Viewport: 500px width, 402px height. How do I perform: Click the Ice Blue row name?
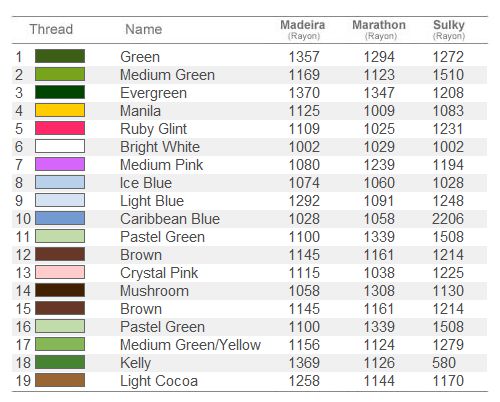(x=146, y=183)
